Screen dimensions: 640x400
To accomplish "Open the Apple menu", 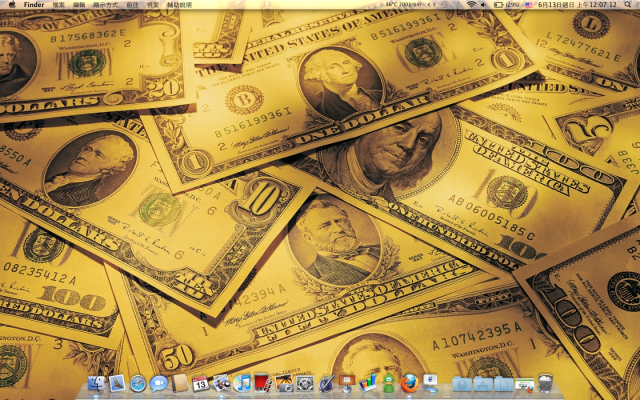I will coord(12,4).
